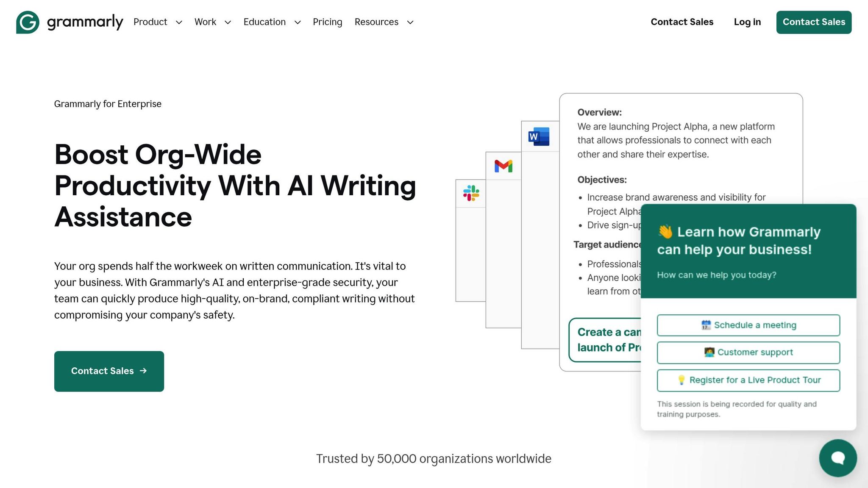Open the Product menu

(x=150, y=22)
